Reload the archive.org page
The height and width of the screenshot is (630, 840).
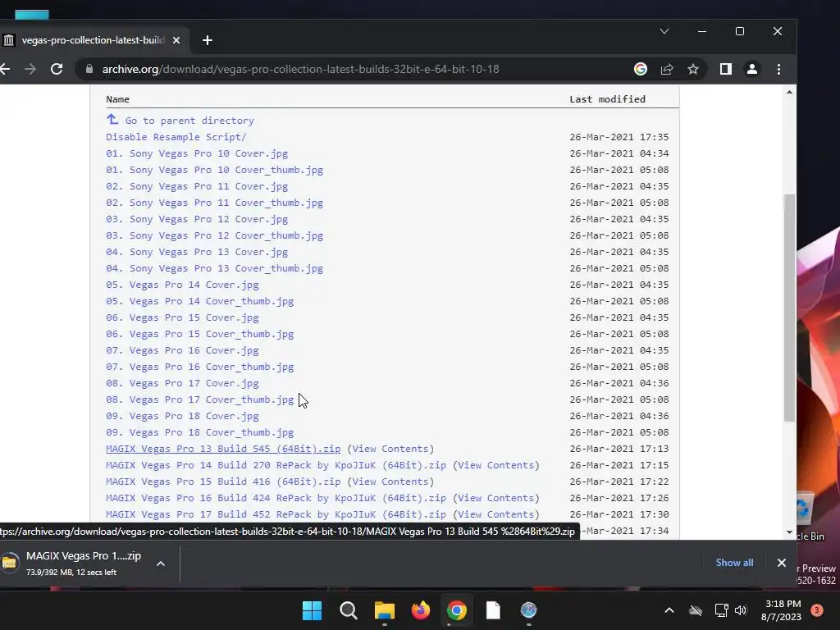click(57, 69)
